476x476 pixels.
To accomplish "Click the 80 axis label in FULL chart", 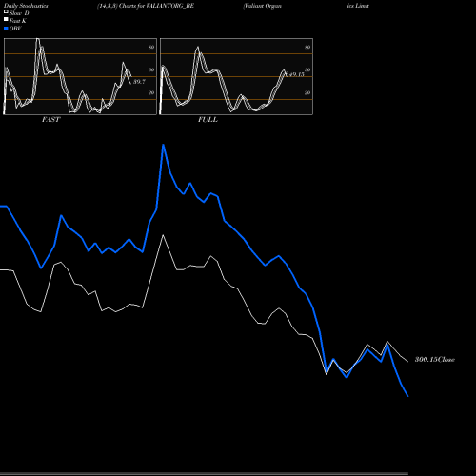I will pos(307,47).
